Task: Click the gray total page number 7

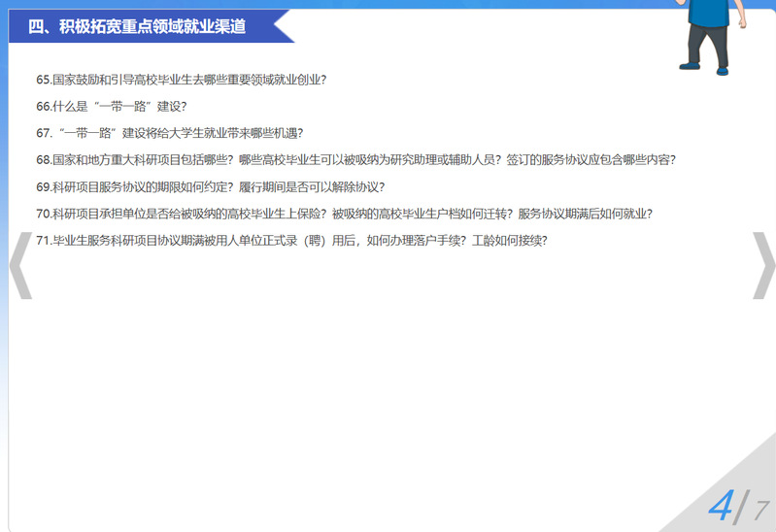Action: tap(761, 510)
